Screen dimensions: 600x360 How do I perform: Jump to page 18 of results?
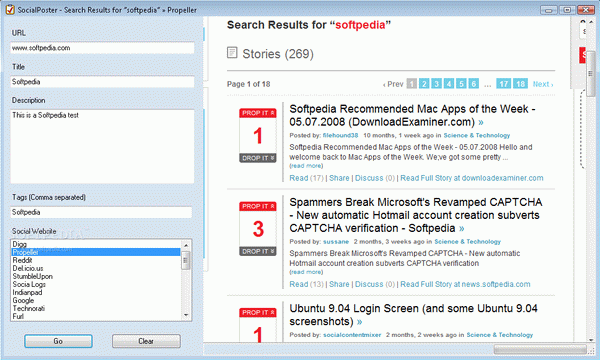(x=520, y=84)
